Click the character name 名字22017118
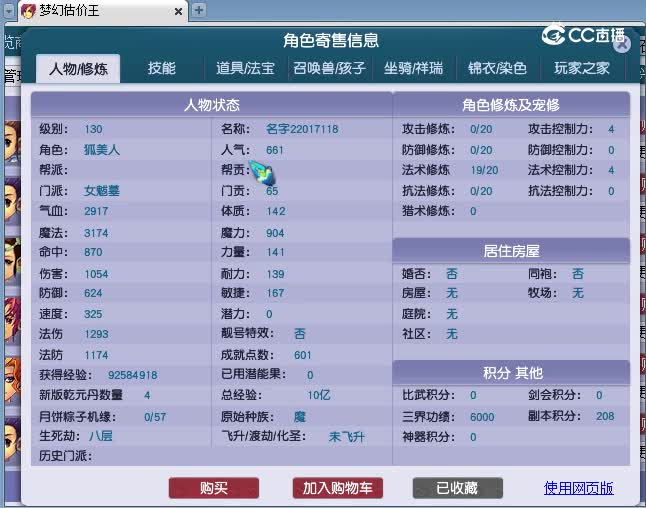The width and height of the screenshot is (646, 508). tap(302, 129)
